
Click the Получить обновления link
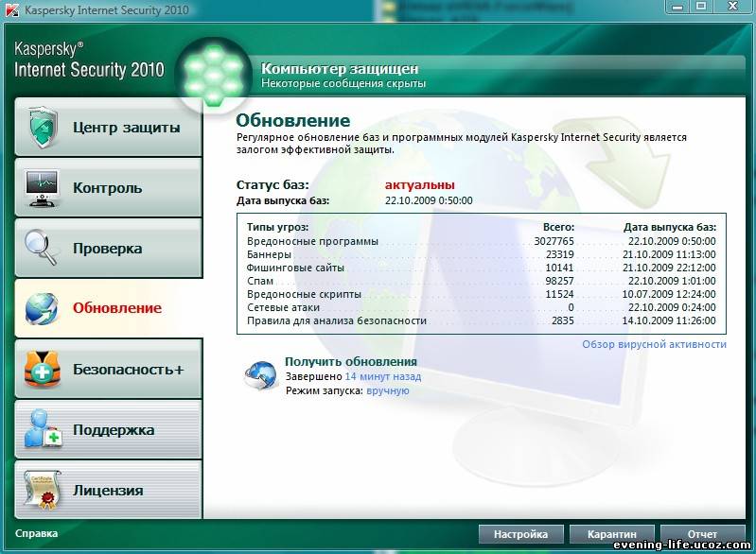351,361
